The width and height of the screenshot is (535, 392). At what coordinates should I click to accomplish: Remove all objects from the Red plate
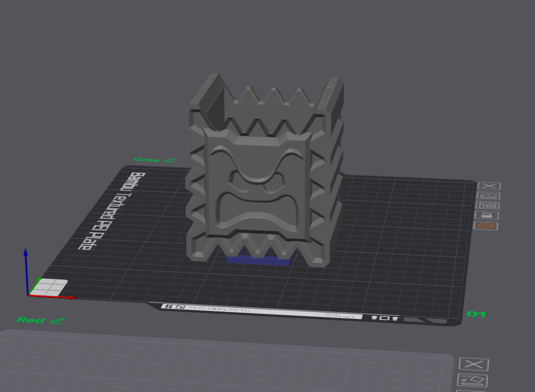pyautogui.click(x=474, y=364)
